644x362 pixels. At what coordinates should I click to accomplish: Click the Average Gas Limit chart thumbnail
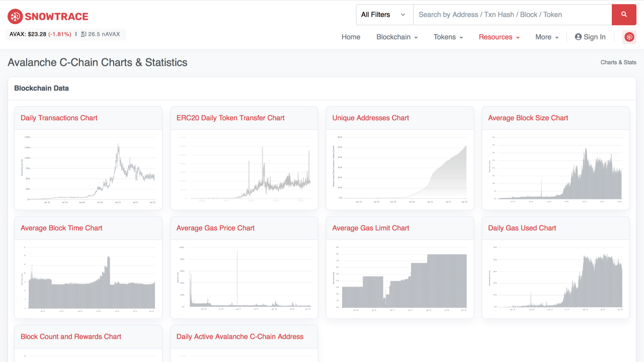(x=400, y=278)
